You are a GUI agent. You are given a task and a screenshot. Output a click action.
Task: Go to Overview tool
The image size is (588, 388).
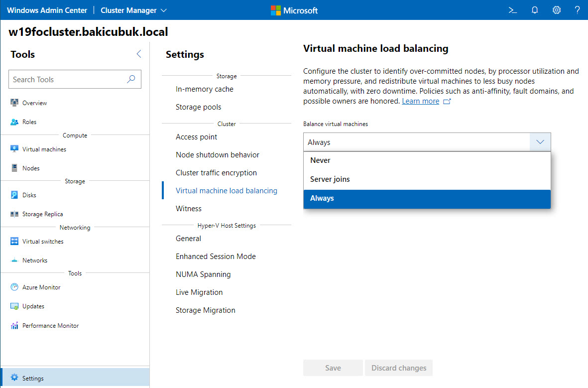tap(34, 103)
